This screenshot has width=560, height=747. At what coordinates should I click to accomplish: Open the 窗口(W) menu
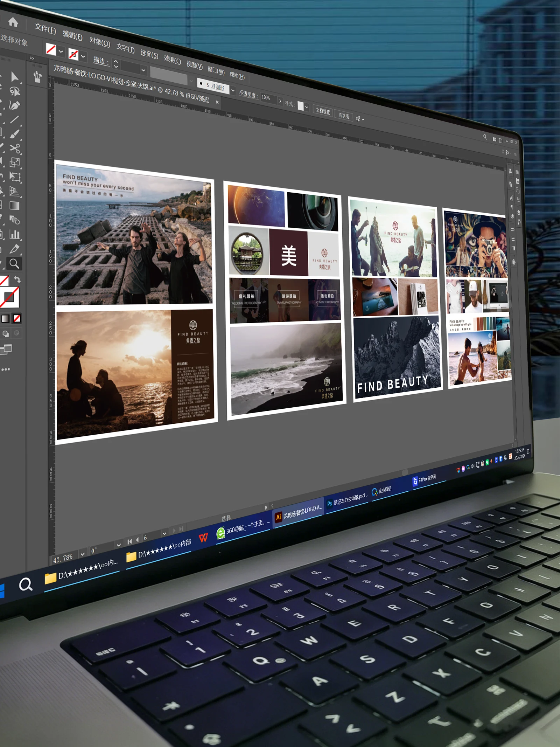(x=216, y=70)
